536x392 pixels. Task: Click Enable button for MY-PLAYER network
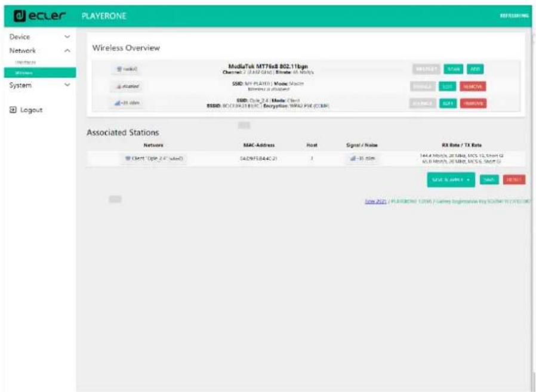[423, 87]
